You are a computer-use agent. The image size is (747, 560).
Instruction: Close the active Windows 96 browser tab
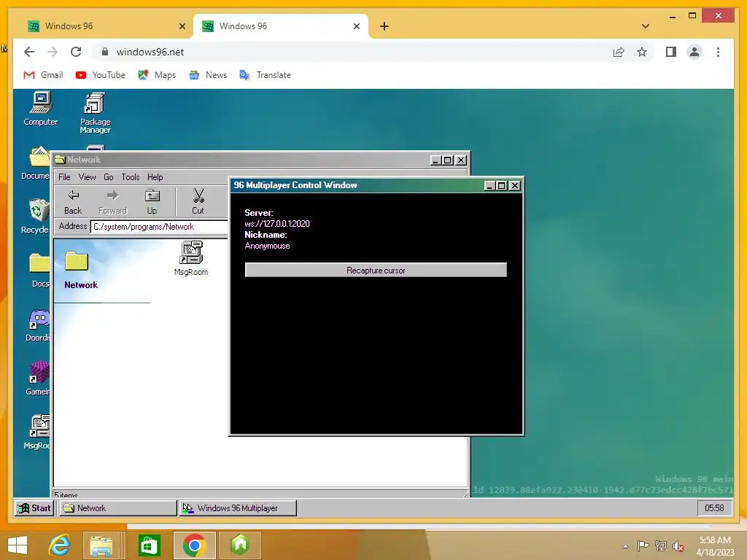[x=356, y=27]
